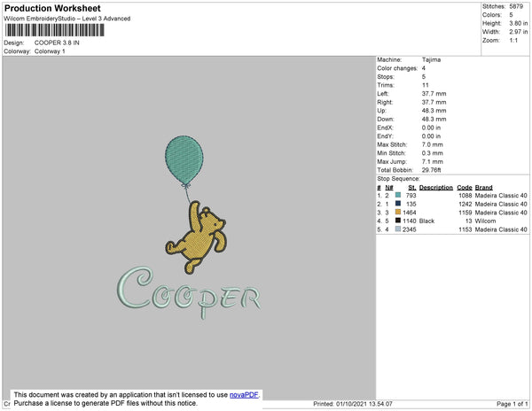532x411 pixels.
Task: Click stitch count 1464 in stop 3
Action: (410, 213)
